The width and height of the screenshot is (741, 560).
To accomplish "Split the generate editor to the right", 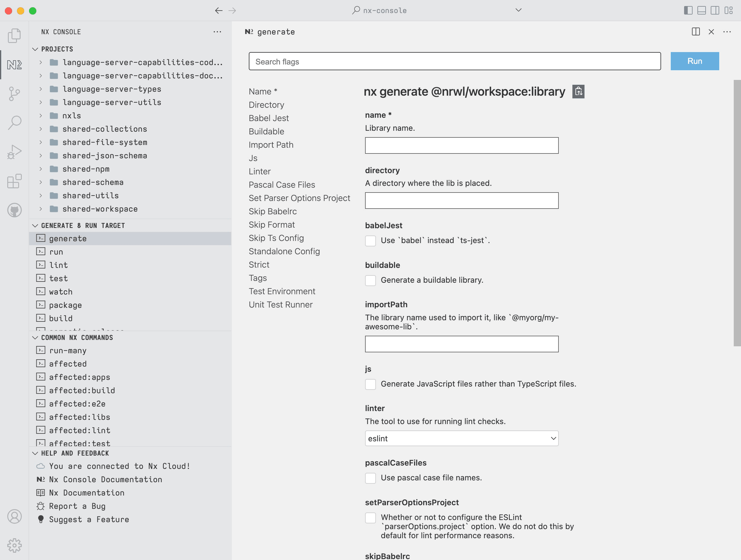I will click(696, 32).
